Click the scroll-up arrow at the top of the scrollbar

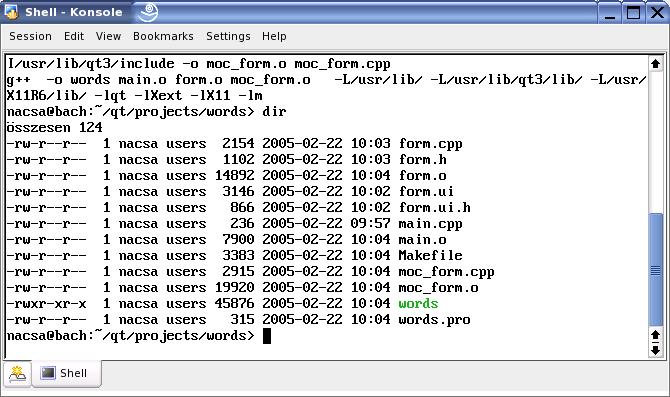(x=655, y=64)
